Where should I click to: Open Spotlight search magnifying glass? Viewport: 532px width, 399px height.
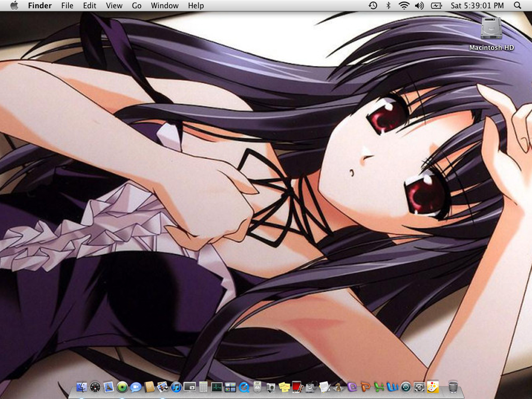coord(517,5)
